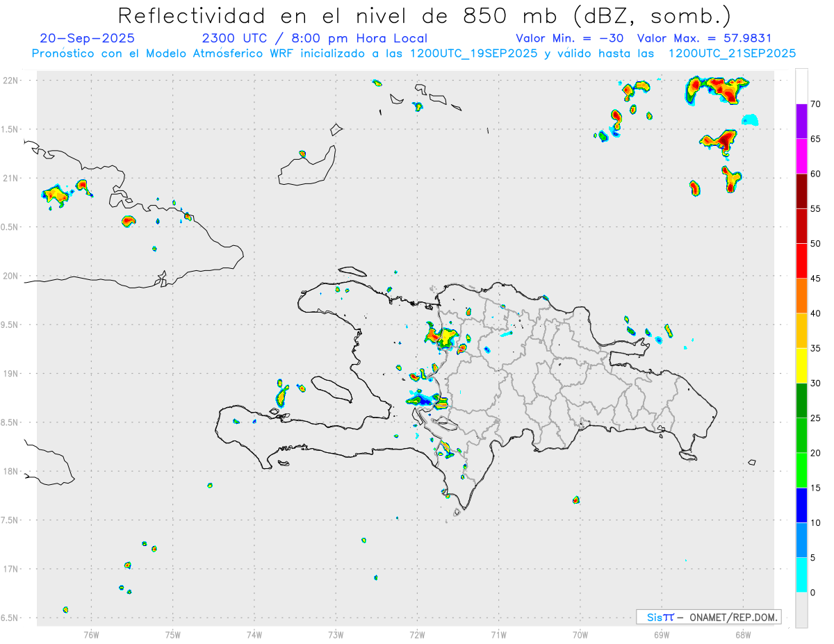The width and height of the screenshot is (834, 644).
Task: Select the '20-Sep-2025' date text
Action: (x=88, y=39)
